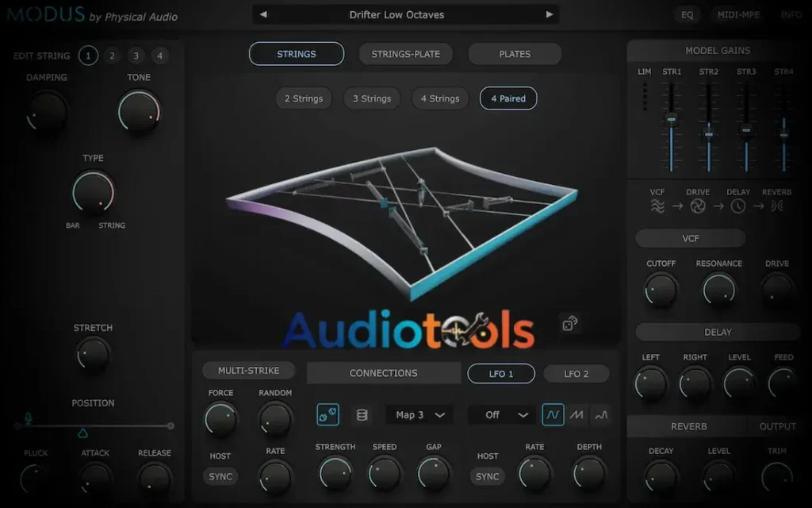The height and width of the screenshot is (508, 812).
Task: Click the VCF wave icon in effects chain
Action: [657, 206]
